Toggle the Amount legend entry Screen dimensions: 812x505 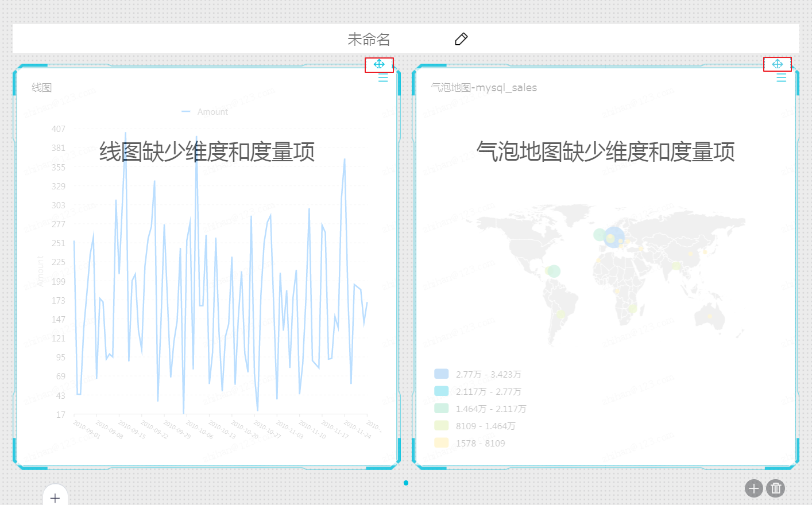[x=205, y=112]
